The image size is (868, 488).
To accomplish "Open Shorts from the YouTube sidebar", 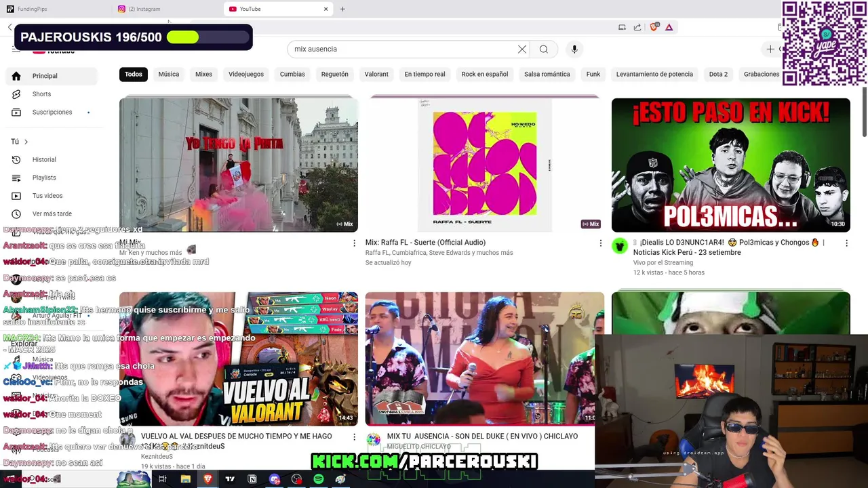I will tap(52, 94).
